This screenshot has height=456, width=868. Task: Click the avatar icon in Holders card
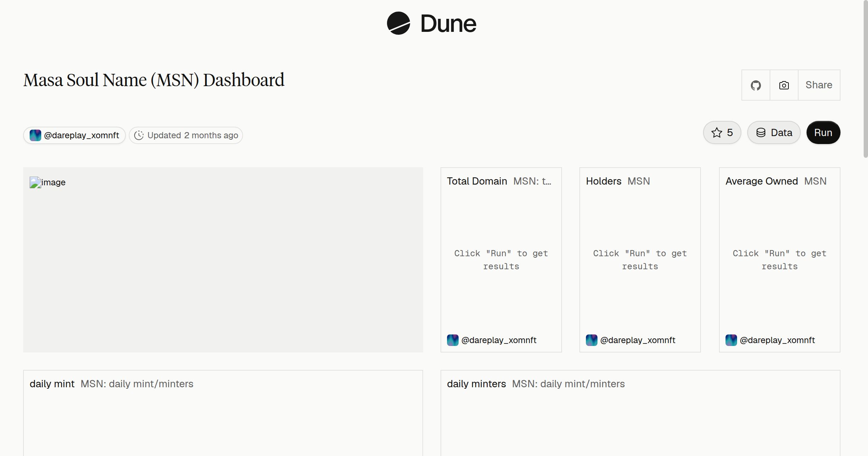592,340
